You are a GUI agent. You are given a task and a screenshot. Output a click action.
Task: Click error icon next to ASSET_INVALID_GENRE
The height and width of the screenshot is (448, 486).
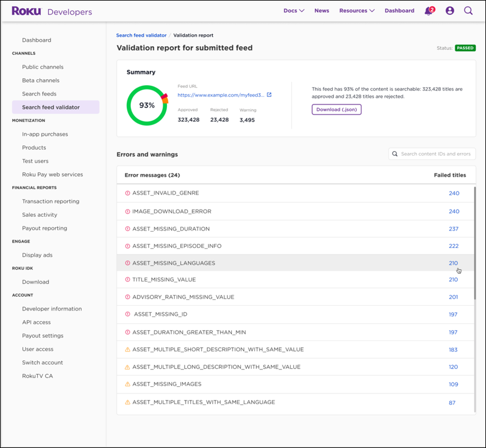click(127, 193)
